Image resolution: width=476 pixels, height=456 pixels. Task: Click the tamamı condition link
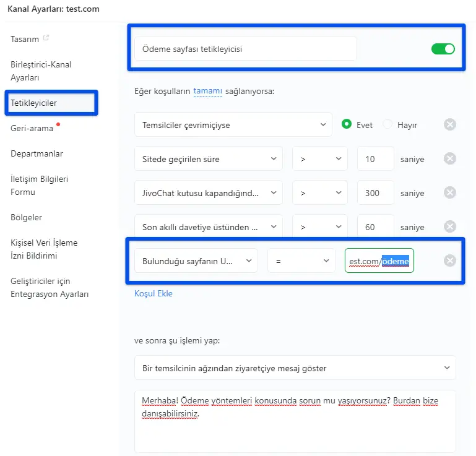207,91
